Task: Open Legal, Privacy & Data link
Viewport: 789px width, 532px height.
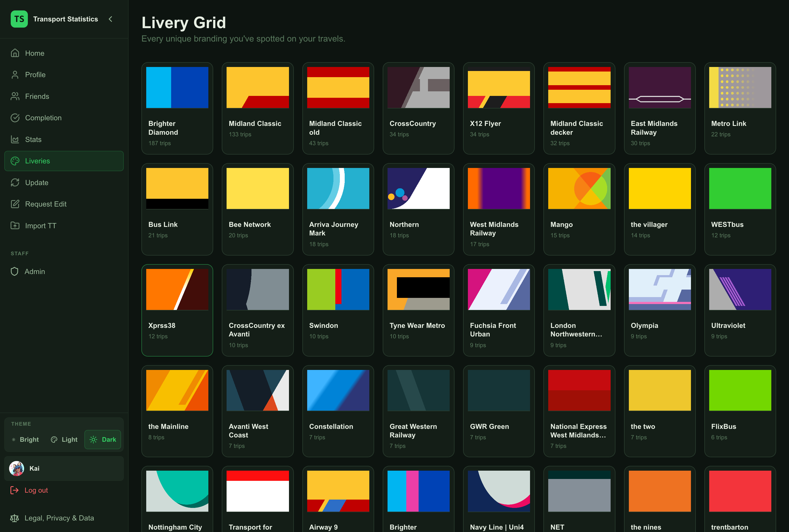Action: pyautogui.click(x=52, y=518)
